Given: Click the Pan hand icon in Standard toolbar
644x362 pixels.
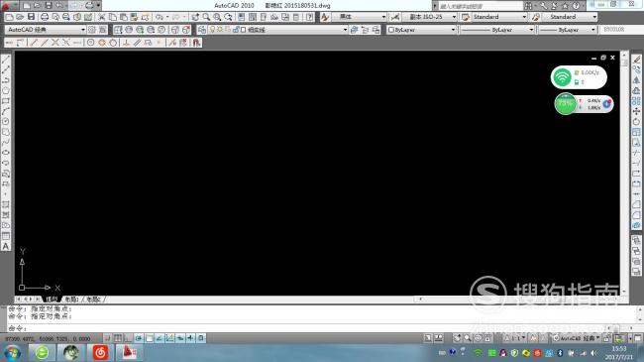Looking at the screenshot, I should 195,17.
